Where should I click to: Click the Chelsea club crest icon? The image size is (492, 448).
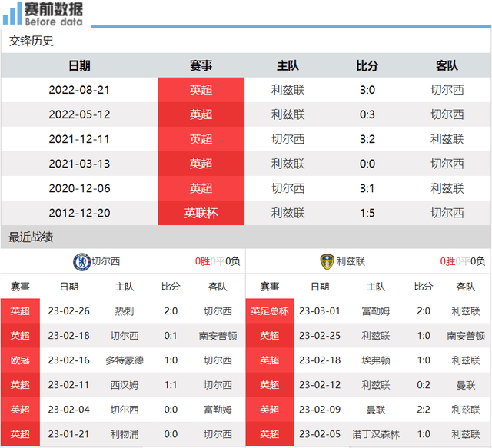[81, 261]
